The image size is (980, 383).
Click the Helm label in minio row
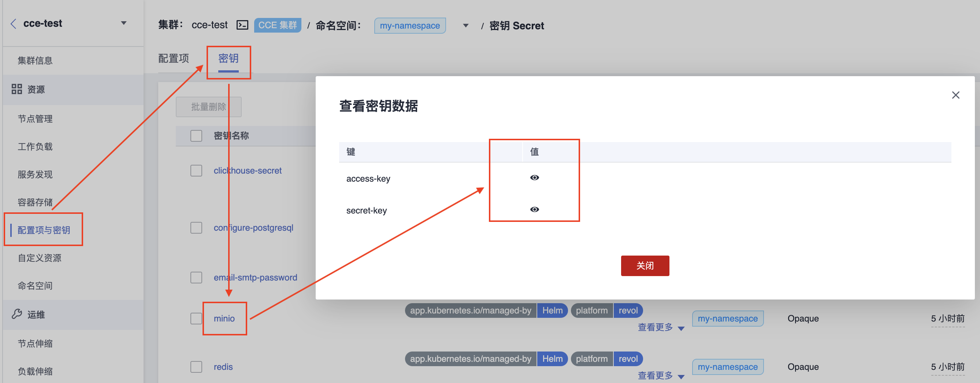pos(552,311)
